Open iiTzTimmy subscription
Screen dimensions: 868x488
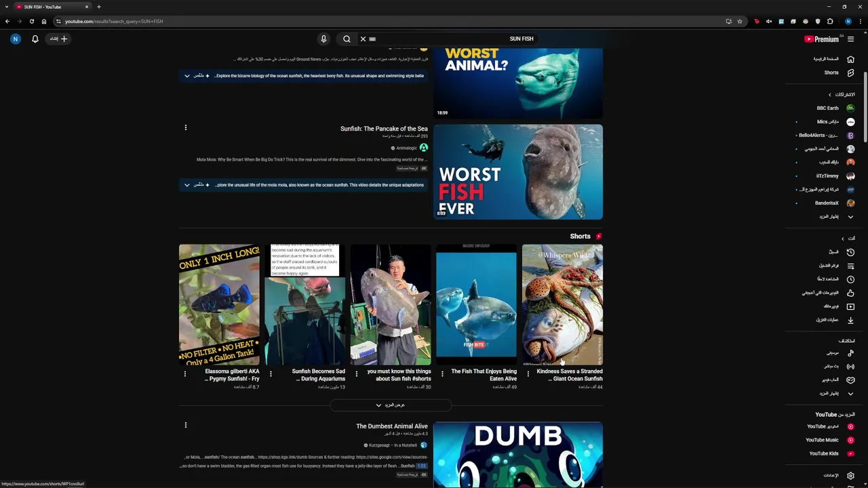pyautogui.click(x=834, y=176)
